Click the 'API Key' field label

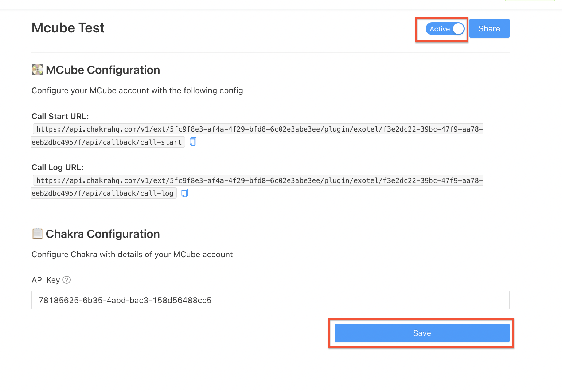click(x=46, y=280)
